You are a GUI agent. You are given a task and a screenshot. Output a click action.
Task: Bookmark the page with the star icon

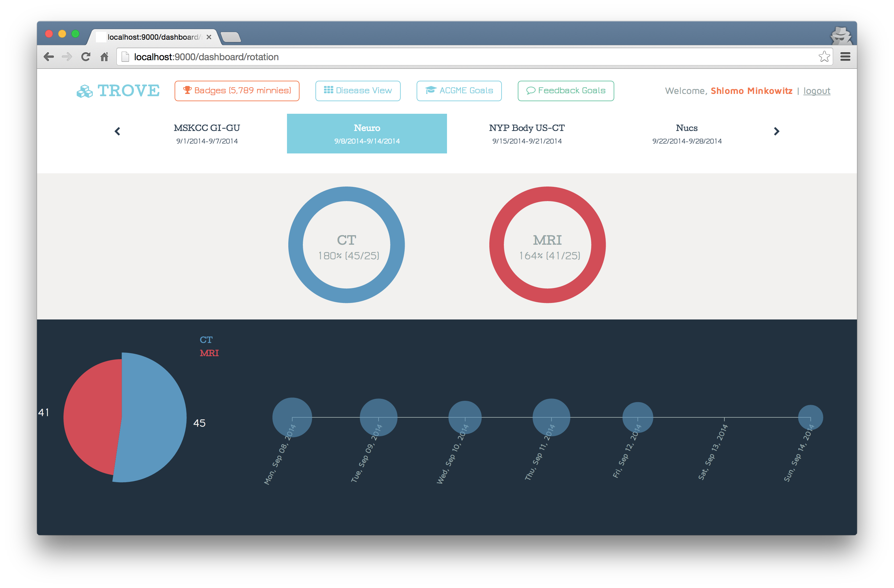824,57
